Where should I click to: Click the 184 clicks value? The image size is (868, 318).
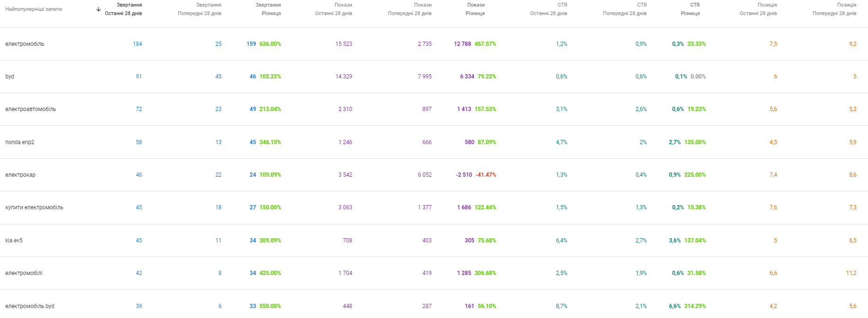click(x=137, y=44)
